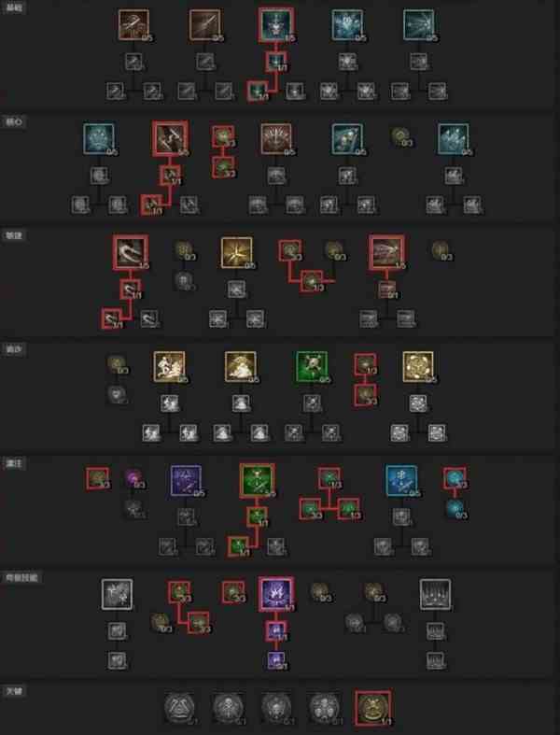Click the triangle key passive in bottom row
Viewport: 560px width, 735px height.
point(179,708)
